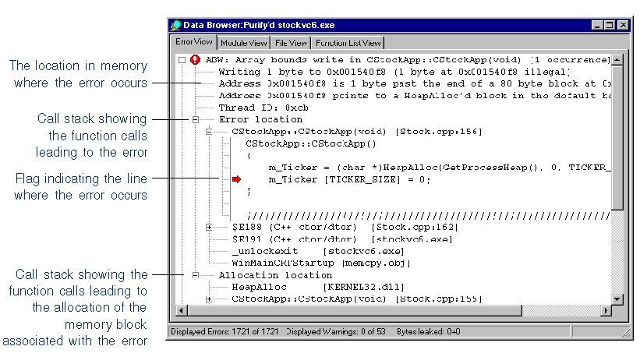Click vertical scrollbar up arrow
The image size is (640, 364).
coord(617,60)
